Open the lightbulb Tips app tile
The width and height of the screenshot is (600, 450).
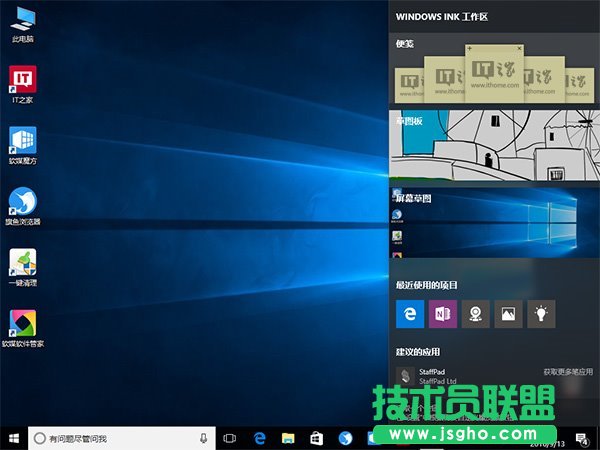pyautogui.click(x=541, y=314)
